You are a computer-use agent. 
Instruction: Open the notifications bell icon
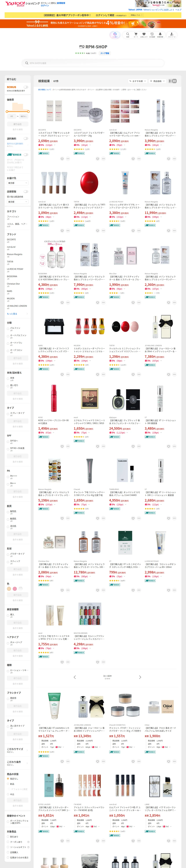point(160,35)
